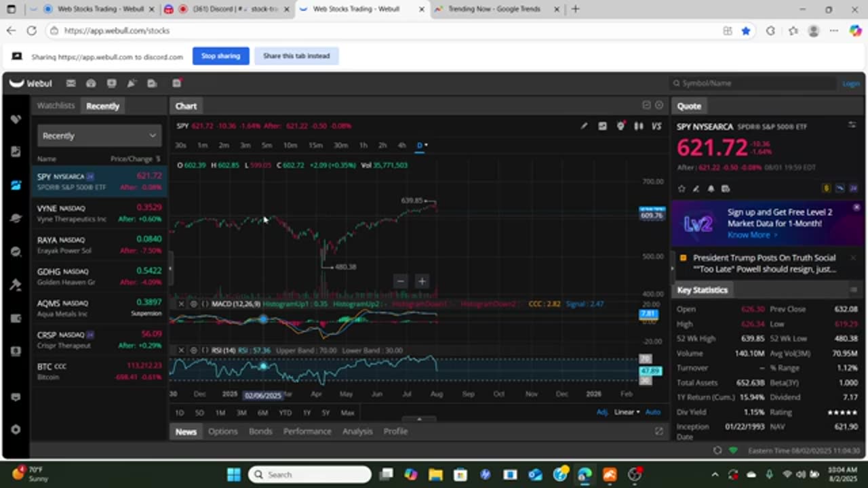Change the candlestick chart type icon
This screenshot has width=868, height=488.
tap(638, 126)
